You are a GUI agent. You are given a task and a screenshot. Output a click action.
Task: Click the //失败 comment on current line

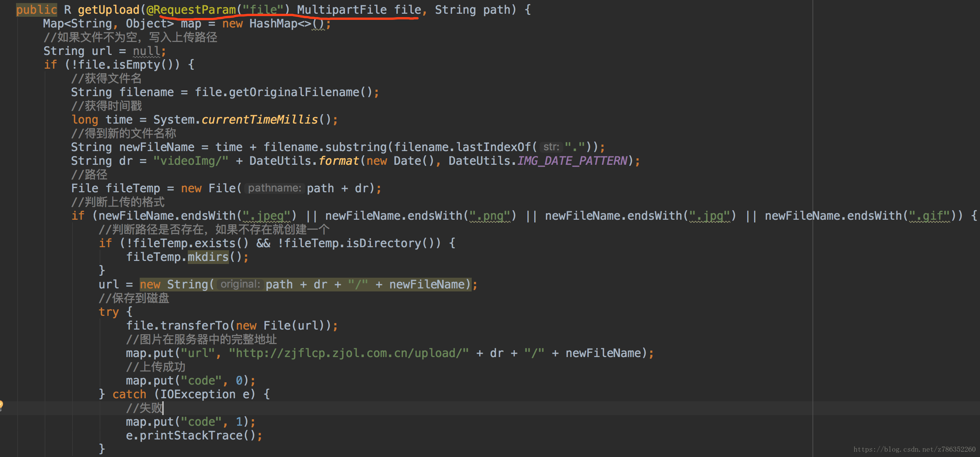[x=144, y=408]
